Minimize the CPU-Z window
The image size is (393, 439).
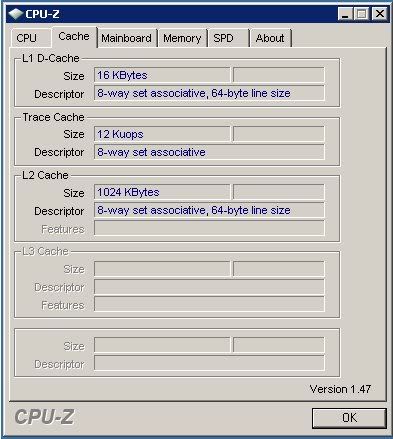coord(345,14)
